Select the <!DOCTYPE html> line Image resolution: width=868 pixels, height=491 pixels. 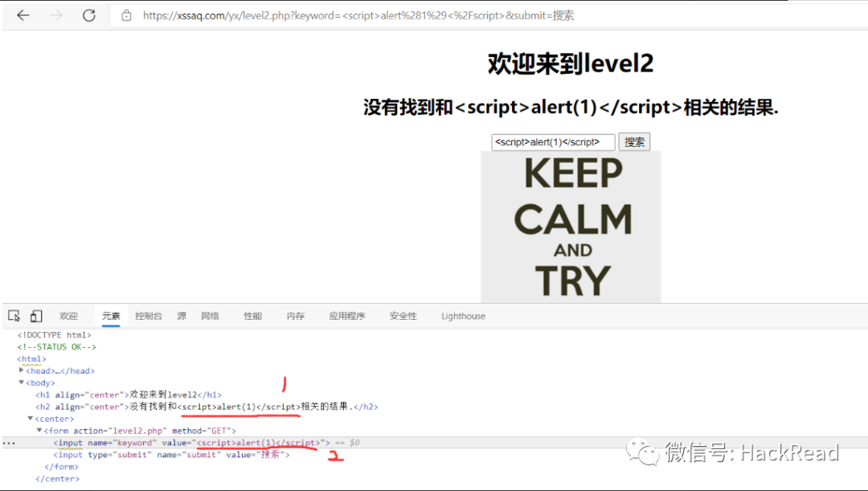point(55,335)
